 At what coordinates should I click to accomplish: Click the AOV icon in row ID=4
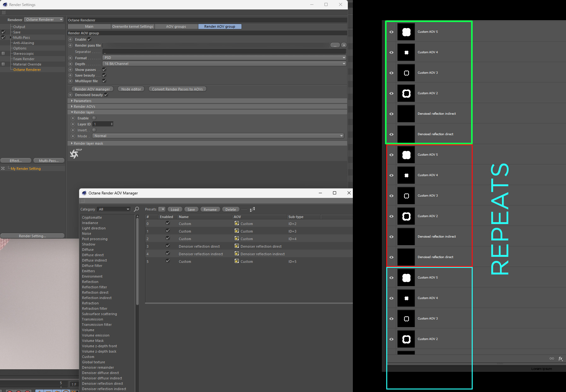tap(237, 239)
